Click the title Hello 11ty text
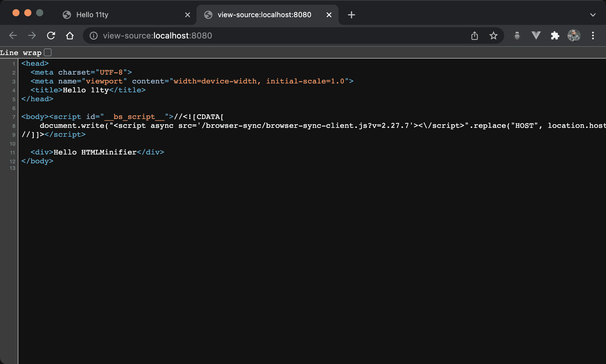The height and width of the screenshot is (364, 606). [x=86, y=90]
